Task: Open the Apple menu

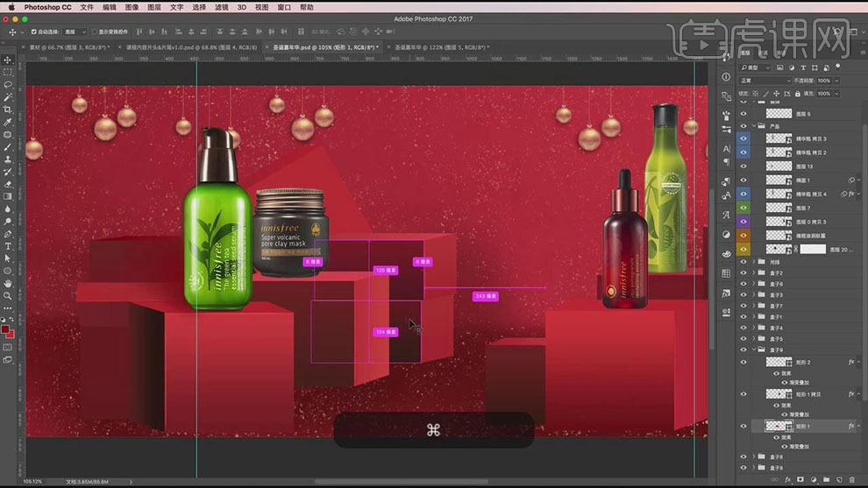Action: tap(11, 7)
